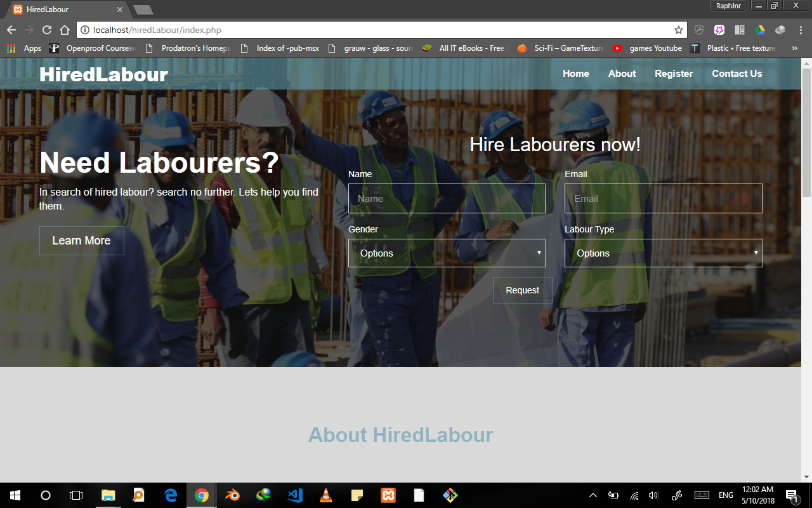Open the touch keyboard tray icon

pyautogui.click(x=702, y=495)
